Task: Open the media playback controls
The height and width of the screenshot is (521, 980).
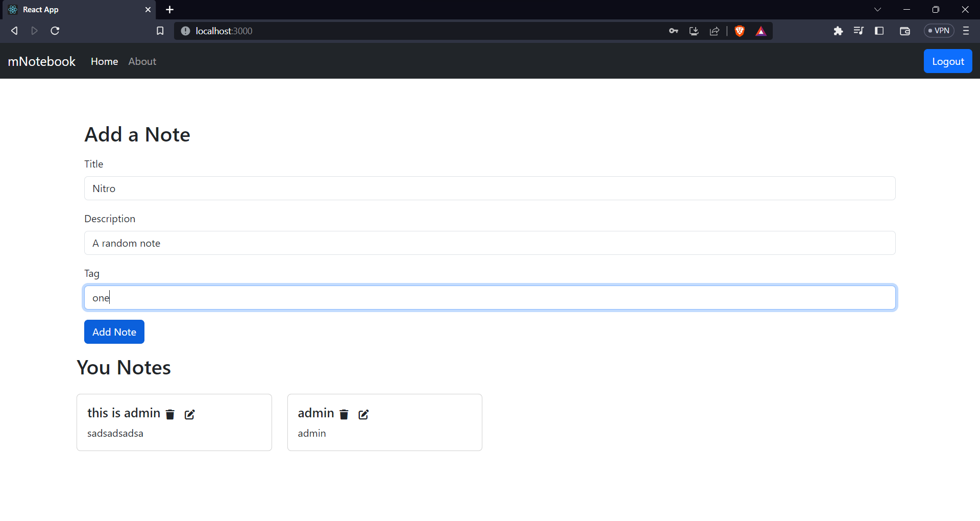Action: (x=859, y=31)
